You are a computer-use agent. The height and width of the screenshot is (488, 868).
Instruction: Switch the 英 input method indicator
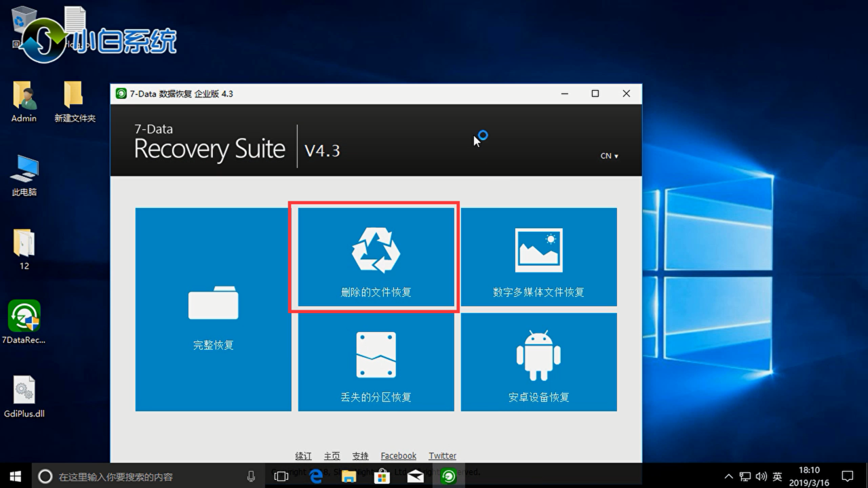pyautogui.click(x=777, y=476)
